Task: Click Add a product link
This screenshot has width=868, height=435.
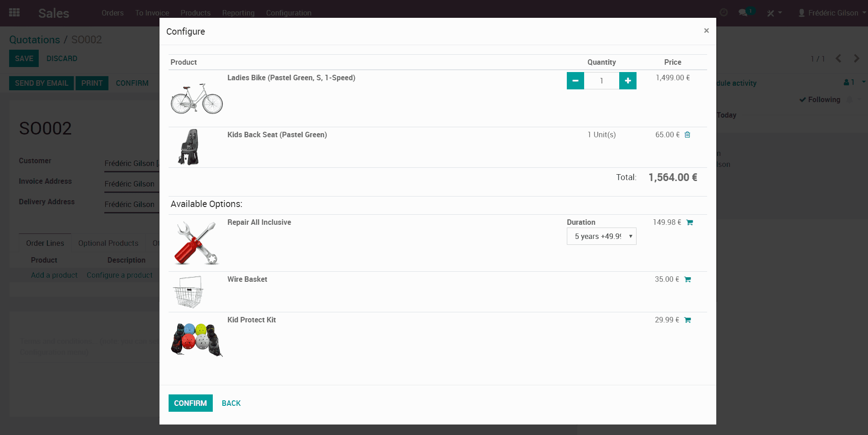Action: [x=54, y=275]
